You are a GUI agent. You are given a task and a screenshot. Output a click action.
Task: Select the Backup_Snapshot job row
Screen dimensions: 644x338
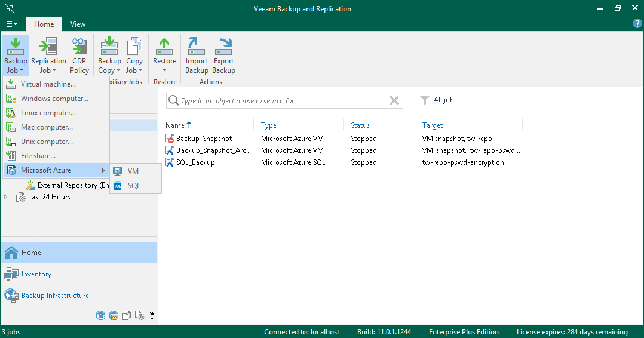pos(343,139)
